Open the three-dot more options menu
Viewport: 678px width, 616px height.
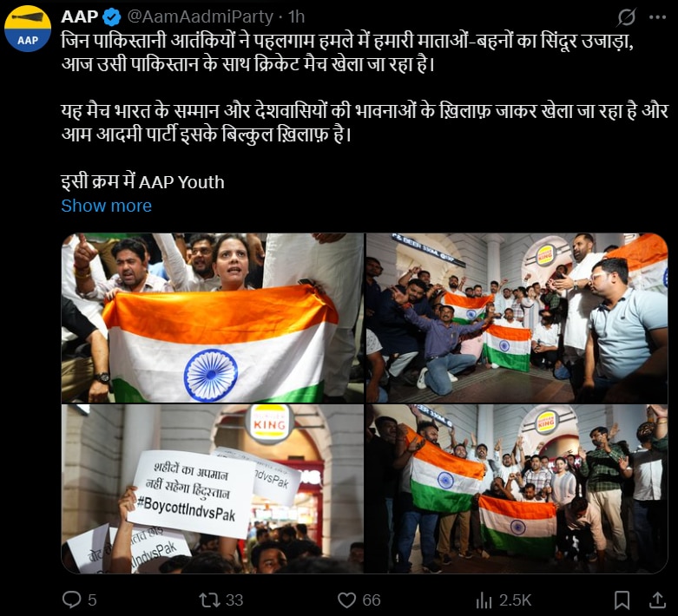click(x=657, y=17)
